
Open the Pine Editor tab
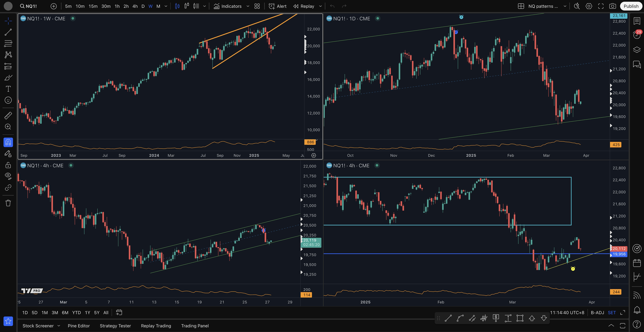tap(78, 326)
